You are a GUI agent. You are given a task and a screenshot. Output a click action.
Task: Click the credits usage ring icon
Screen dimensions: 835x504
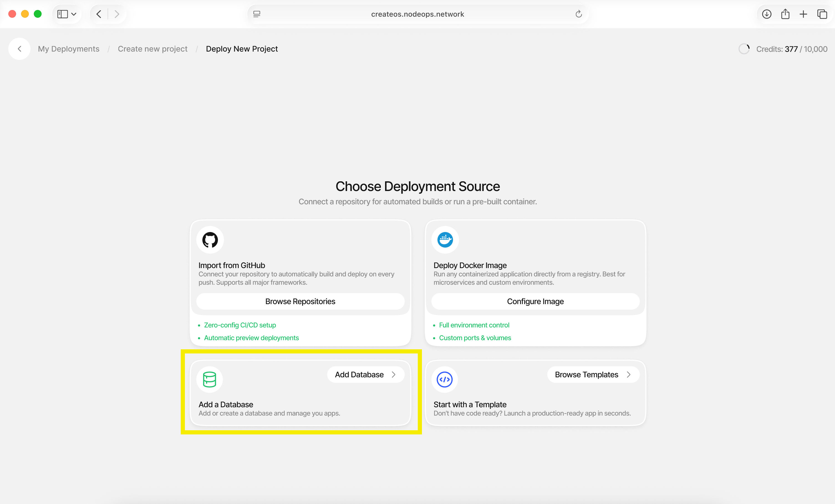pyautogui.click(x=744, y=49)
